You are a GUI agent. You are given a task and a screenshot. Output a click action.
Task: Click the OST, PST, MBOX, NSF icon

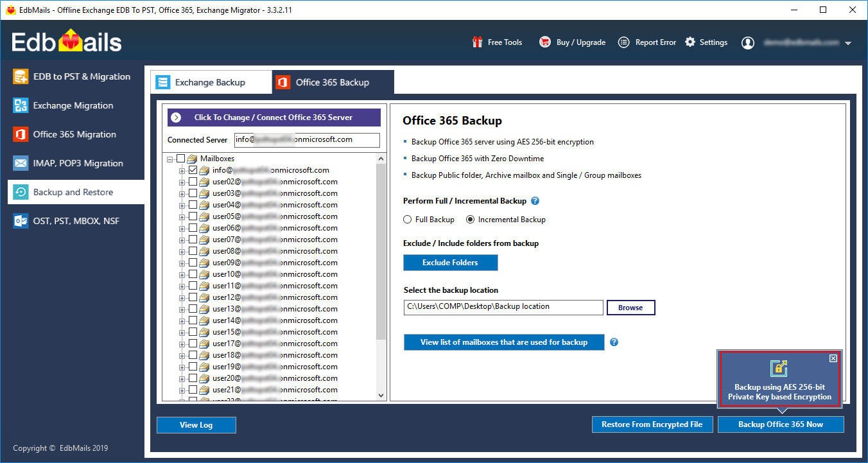21,221
